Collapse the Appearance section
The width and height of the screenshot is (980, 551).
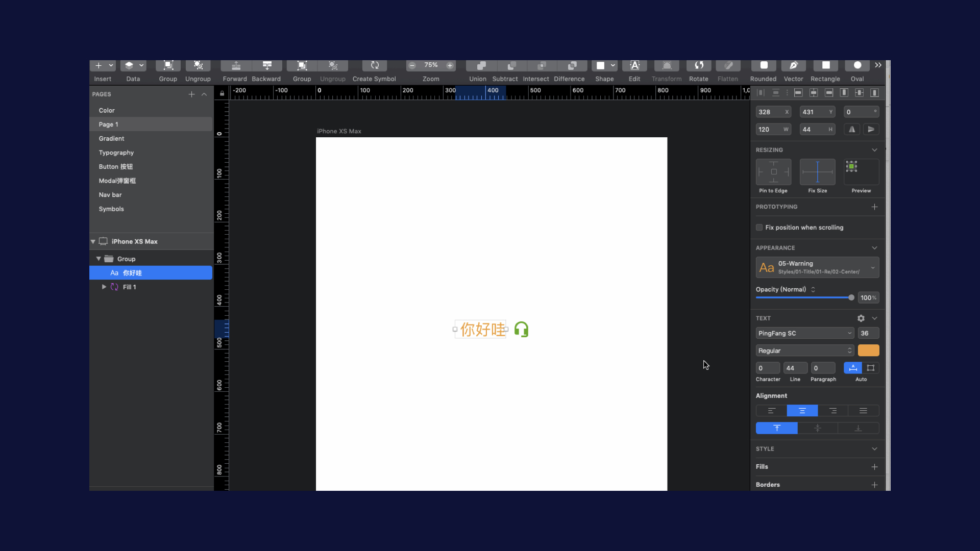[874, 248]
